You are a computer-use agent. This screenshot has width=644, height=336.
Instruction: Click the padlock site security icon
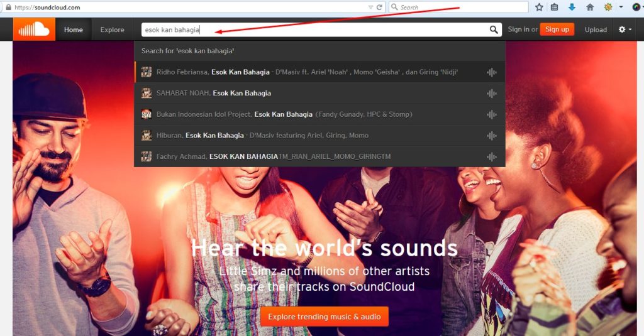tap(8, 7)
